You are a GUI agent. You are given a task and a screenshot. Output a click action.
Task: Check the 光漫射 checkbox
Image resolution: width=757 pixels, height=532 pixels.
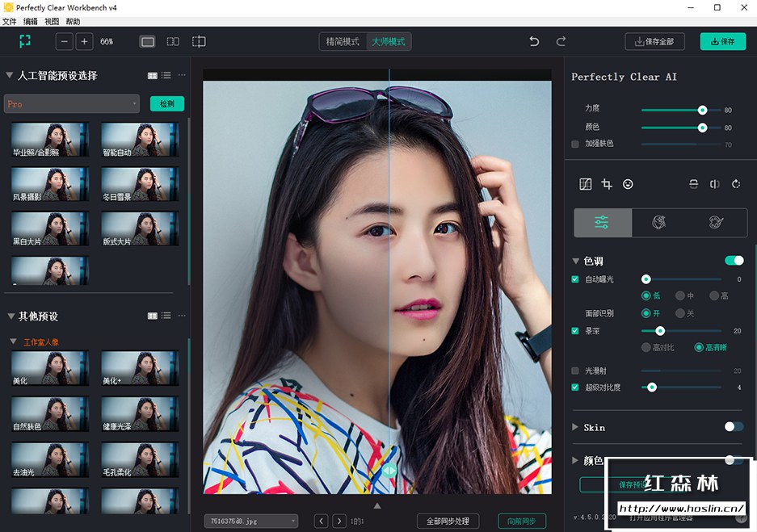(575, 371)
